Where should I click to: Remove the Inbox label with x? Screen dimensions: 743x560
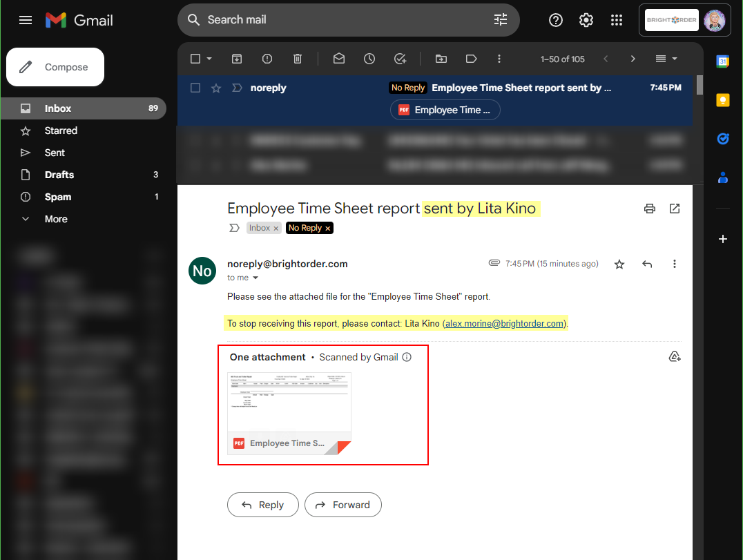[276, 229]
